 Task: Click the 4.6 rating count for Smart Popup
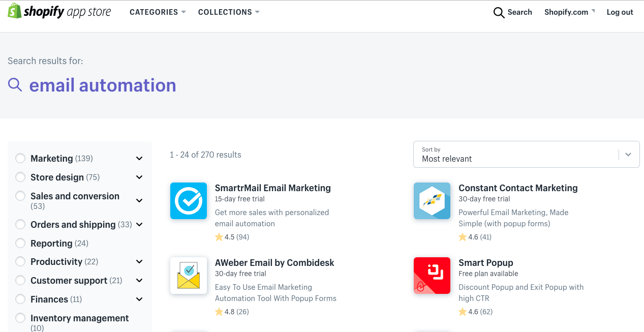click(480, 311)
